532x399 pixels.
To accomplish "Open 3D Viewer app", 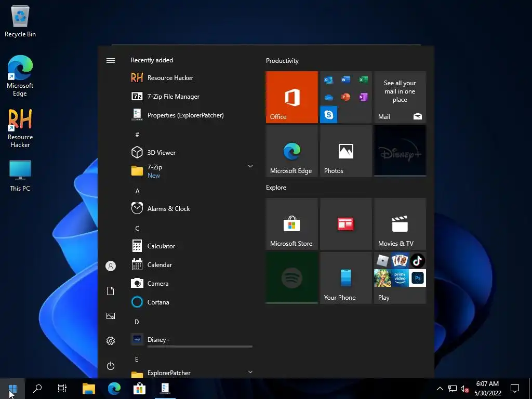I will click(191, 152).
